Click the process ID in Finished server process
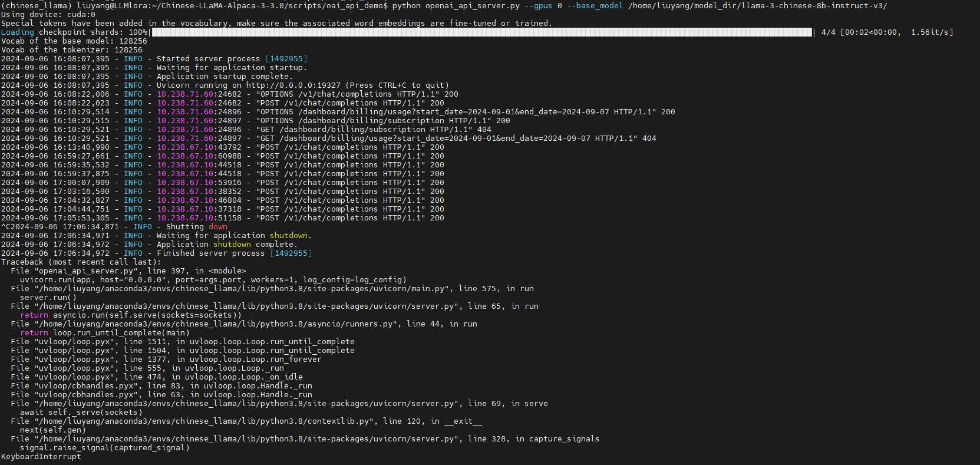Screen dimensions: 980x465 click(x=291, y=253)
